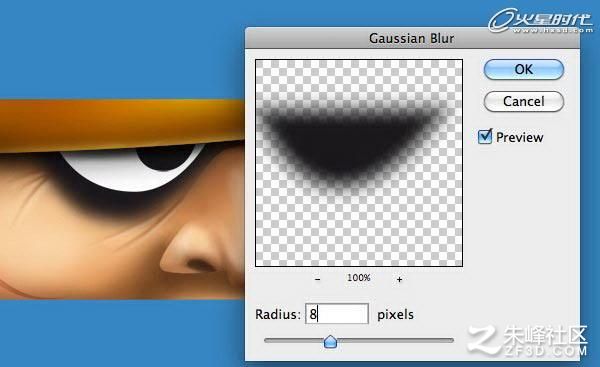Zoom in the blur preview with plus
Screen dimensions: 600x367
point(399,279)
